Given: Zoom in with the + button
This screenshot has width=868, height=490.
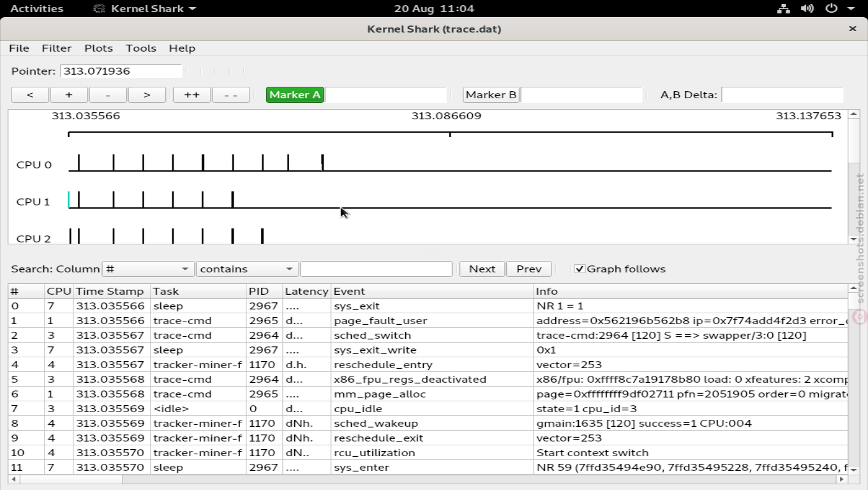Looking at the screenshot, I should point(69,95).
